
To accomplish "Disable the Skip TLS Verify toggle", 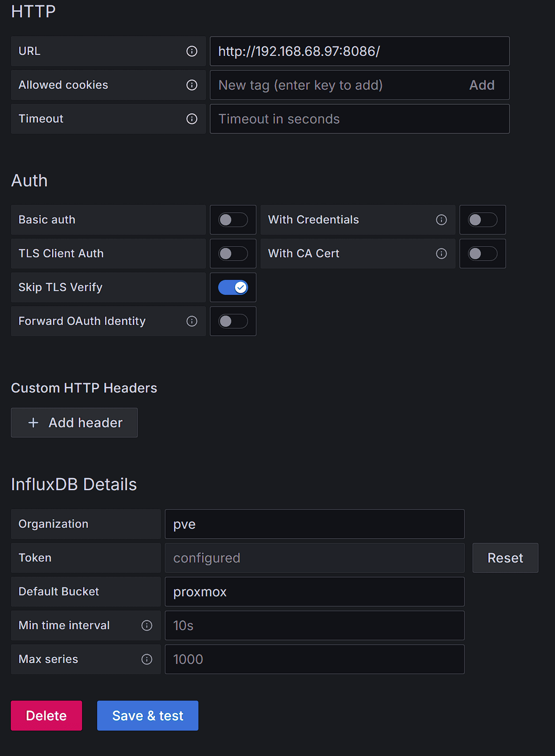I will point(233,287).
